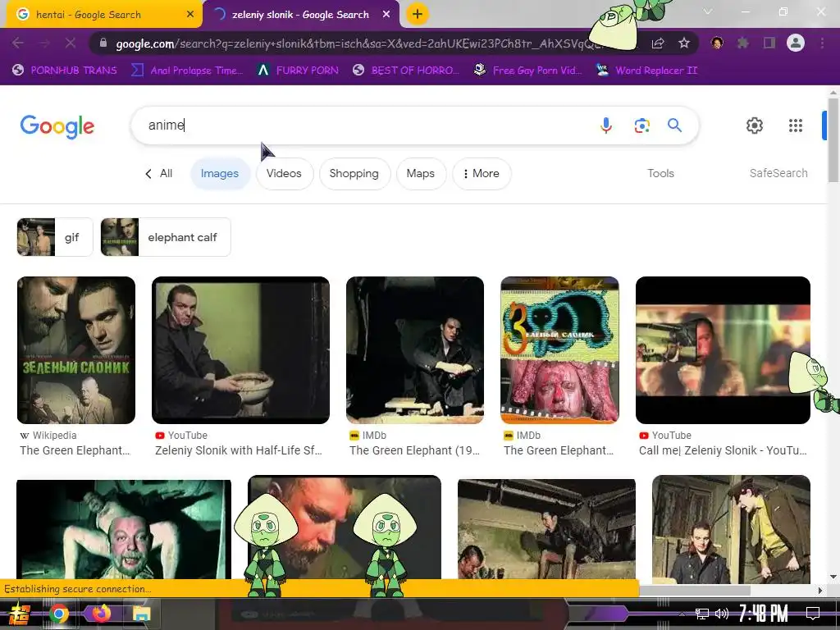Open Call me Zeleniy Slonik YouTube link

pos(724,450)
